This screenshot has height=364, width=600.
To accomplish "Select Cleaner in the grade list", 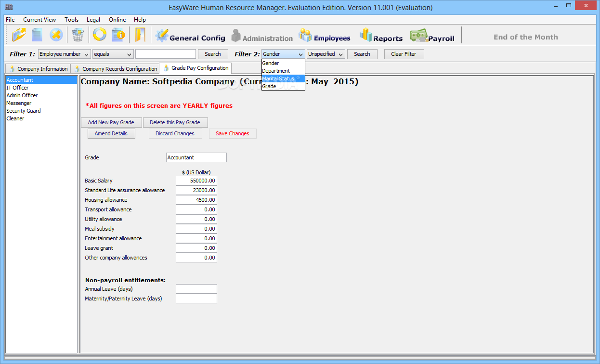I will (41, 118).
